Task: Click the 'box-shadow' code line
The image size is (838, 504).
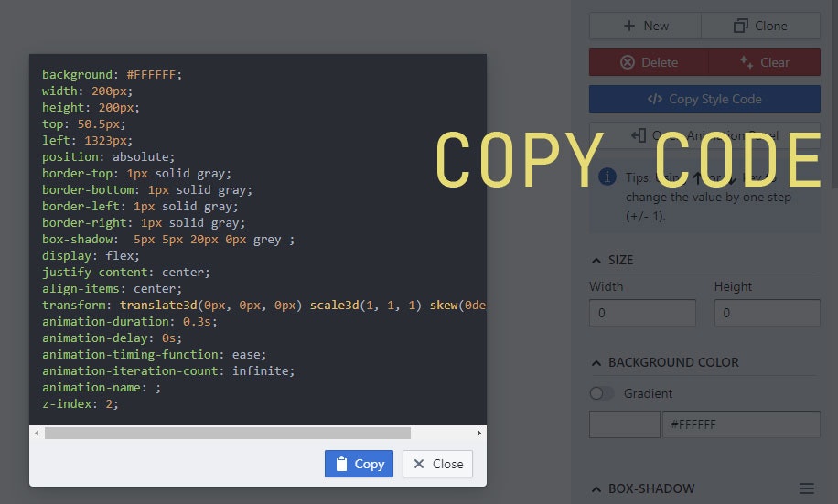Action: pos(168,239)
